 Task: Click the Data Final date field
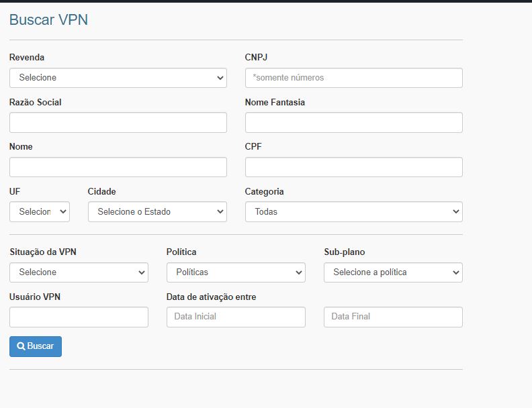(x=393, y=317)
